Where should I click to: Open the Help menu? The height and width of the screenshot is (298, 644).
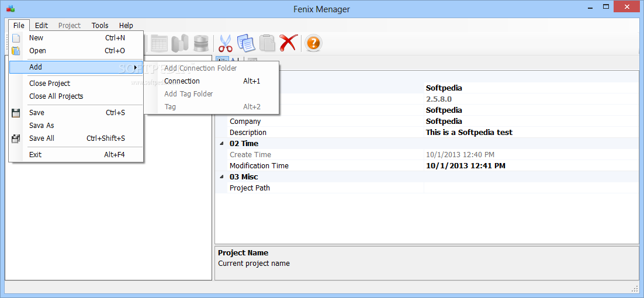click(126, 26)
